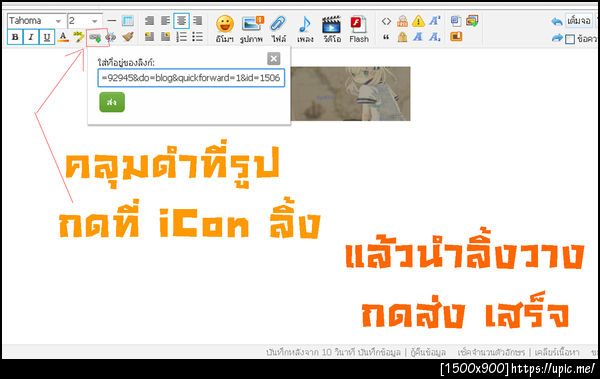The height and width of the screenshot is (379, 600).
Task: Click the เต็มจอ fullscreen button
Action: coord(579,21)
